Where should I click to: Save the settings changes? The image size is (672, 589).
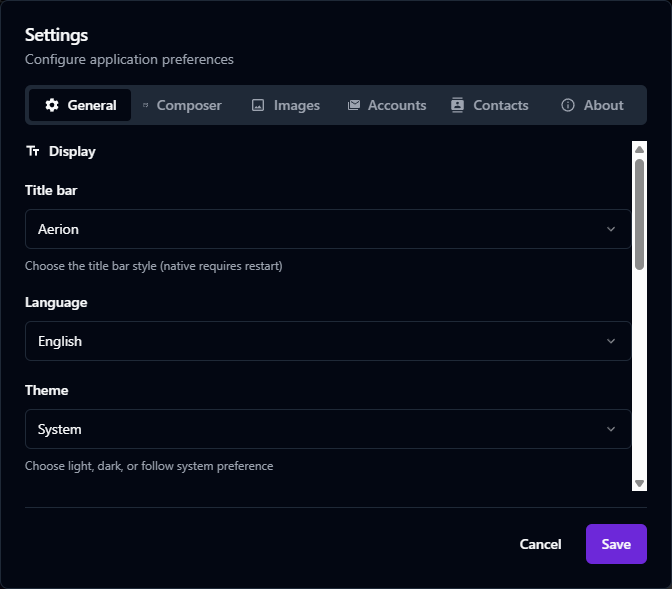tap(616, 544)
